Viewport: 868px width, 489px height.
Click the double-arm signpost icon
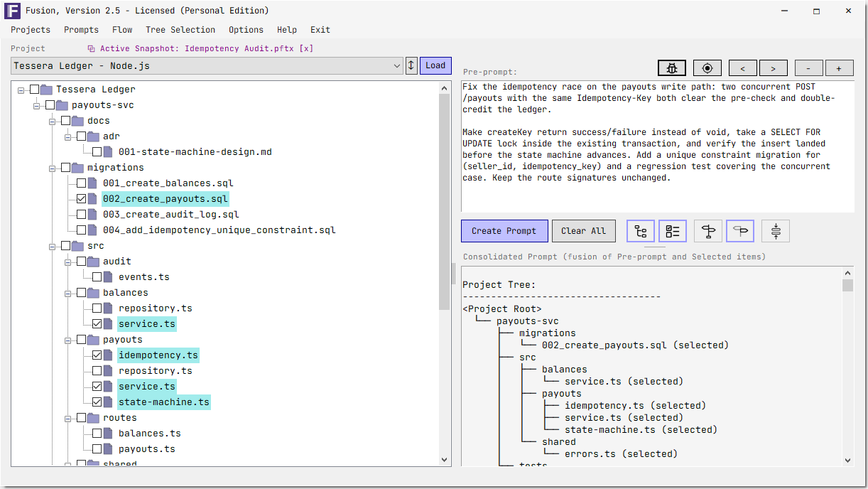(708, 231)
